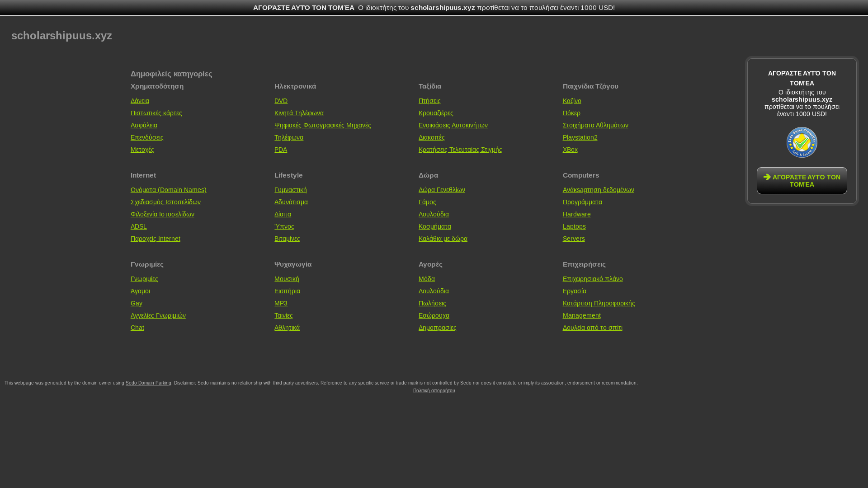
Task: Click the Playstation2 link
Action: coord(580,137)
